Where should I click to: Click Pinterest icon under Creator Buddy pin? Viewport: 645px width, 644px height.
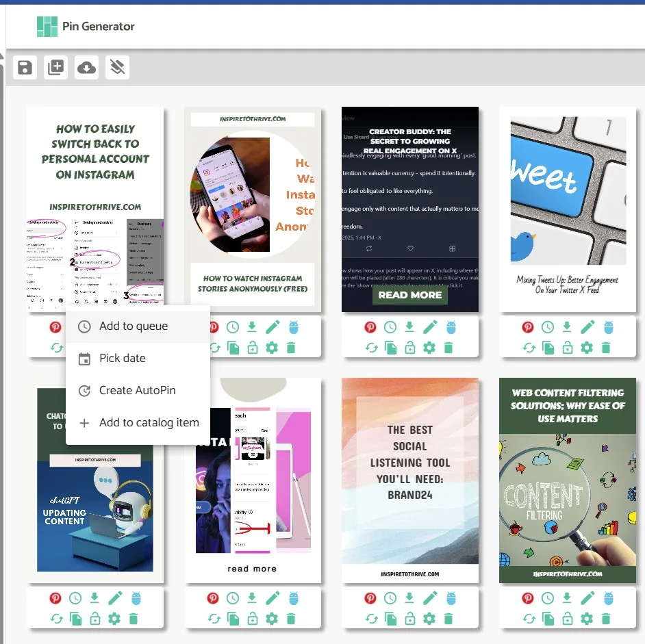370,327
